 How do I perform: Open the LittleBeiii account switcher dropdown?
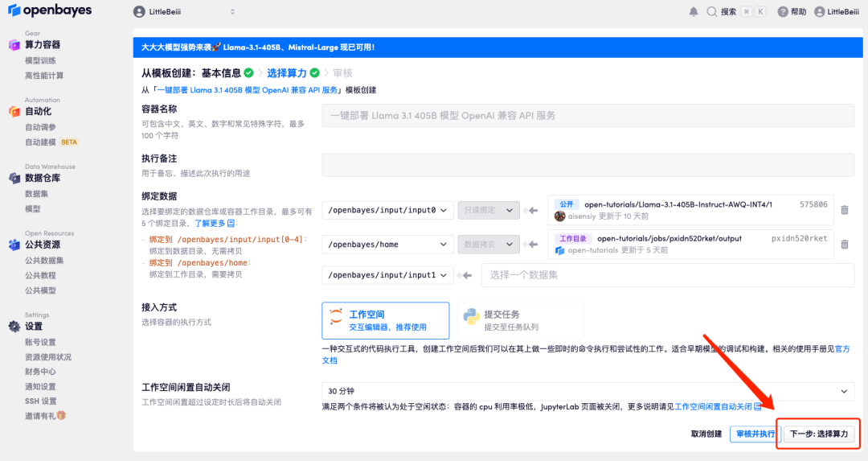pos(184,11)
